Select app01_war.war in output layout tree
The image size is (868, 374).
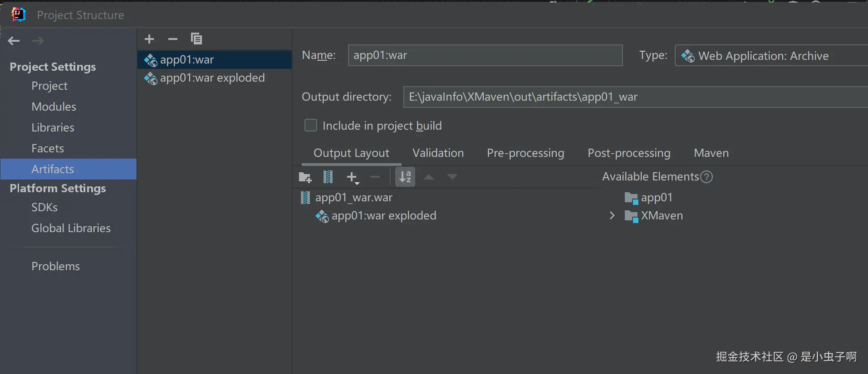[353, 198]
